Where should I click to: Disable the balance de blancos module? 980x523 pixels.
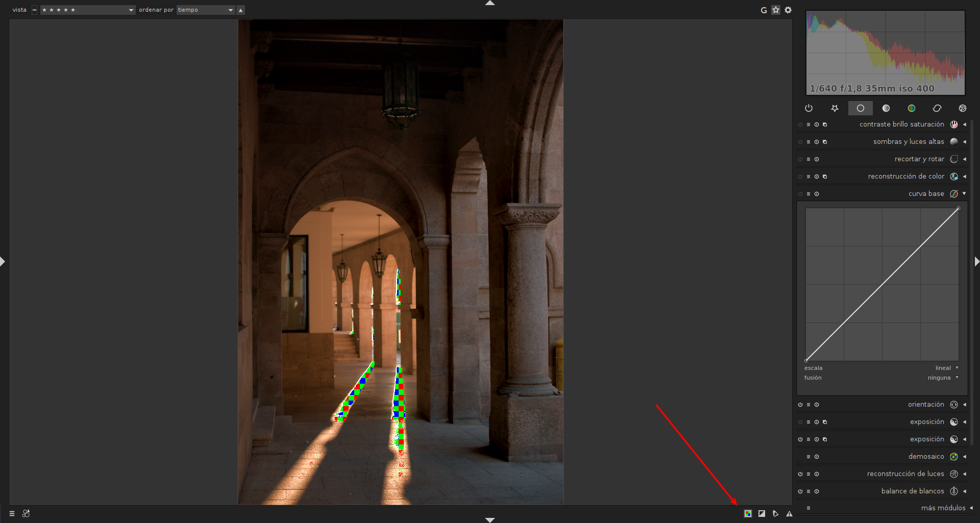tap(800, 491)
